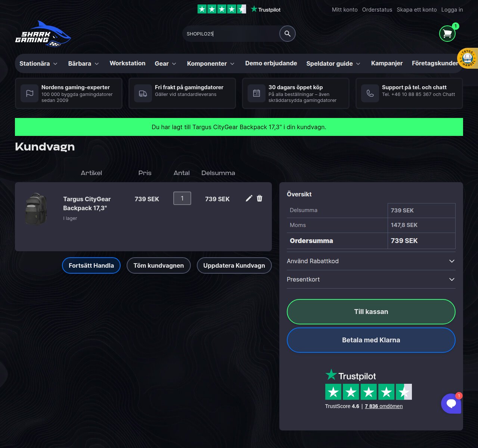Click the Fri frakt på gamingdatorer text
The width and height of the screenshot is (478, 448).
[x=189, y=87]
